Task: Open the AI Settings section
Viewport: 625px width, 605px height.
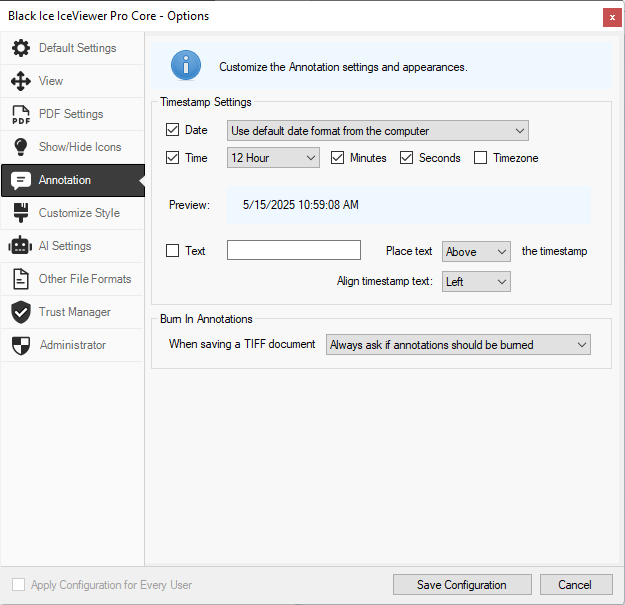Action: [x=72, y=246]
